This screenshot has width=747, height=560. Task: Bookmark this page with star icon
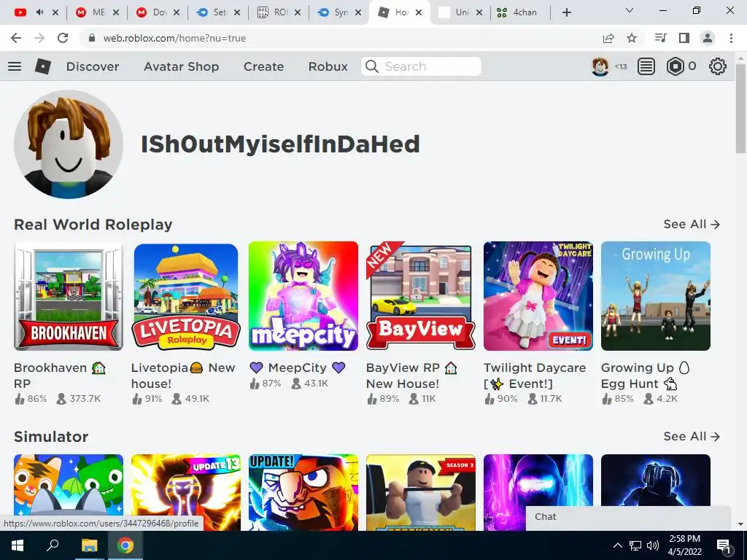click(632, 38)
